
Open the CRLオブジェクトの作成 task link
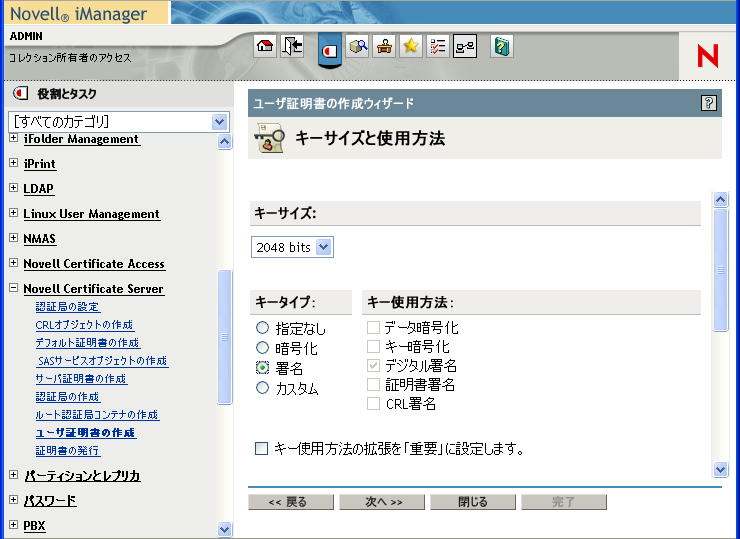(84, 325)
